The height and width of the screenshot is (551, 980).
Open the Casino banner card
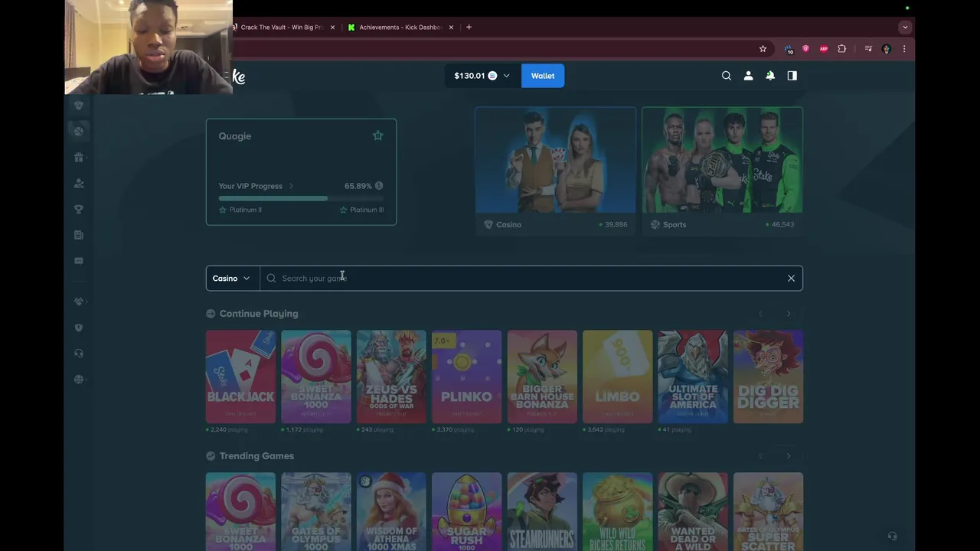point(555,170)
